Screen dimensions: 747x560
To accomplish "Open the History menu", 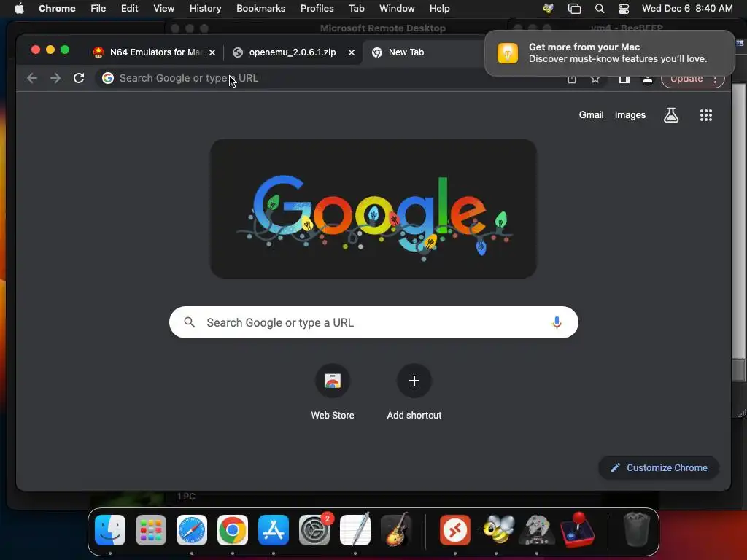I will point(205,8).
